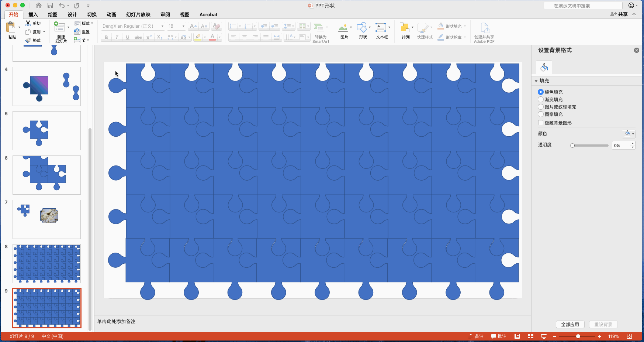Viewport: 644px width, 342px height.
Task: Click the Cut (剪切) scissors icon
Action: (x=28, y=23)
